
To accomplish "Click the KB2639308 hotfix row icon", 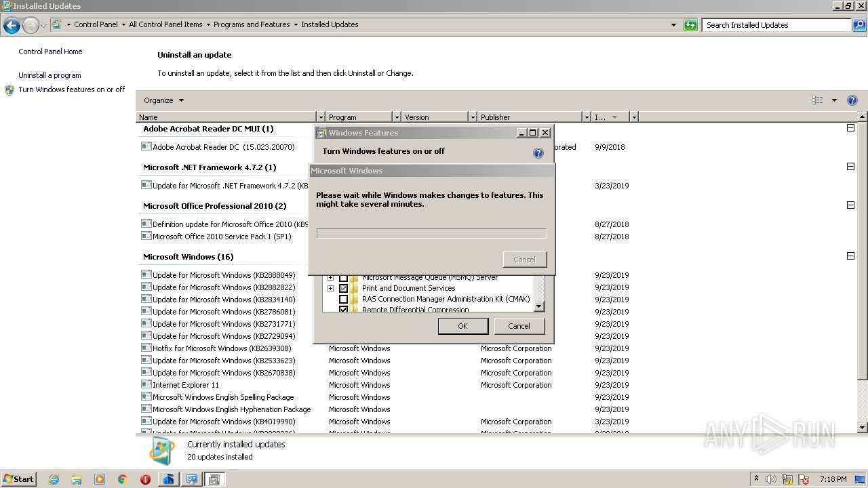I will point(146,348).
